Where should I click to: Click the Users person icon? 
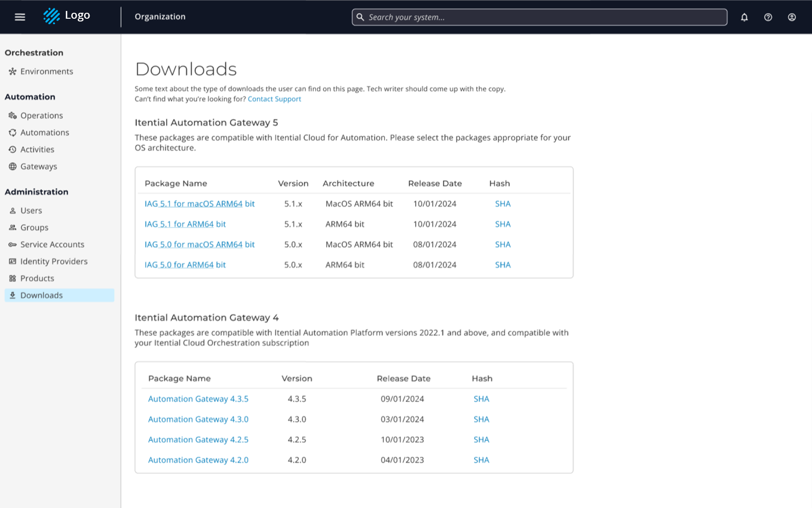coord(12,210)
